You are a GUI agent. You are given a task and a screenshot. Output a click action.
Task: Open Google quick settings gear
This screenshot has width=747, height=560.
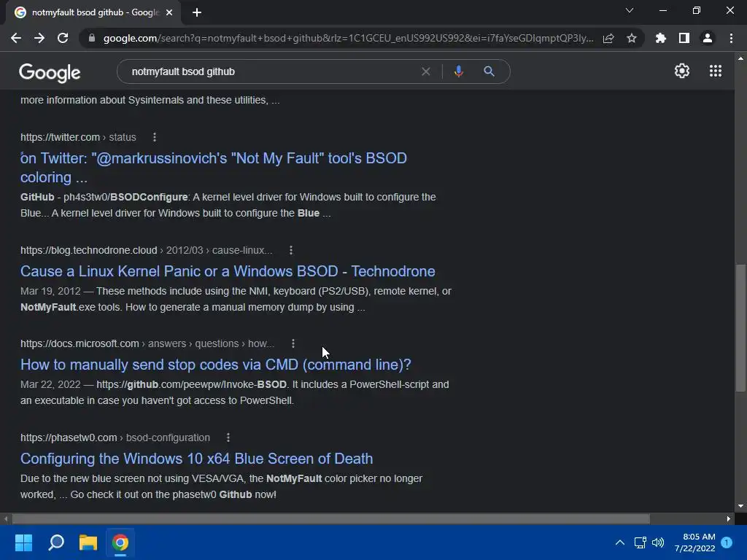[x=682, y=71]
